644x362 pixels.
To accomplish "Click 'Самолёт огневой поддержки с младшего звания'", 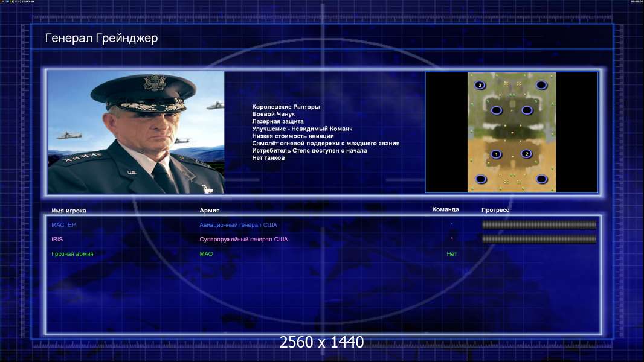I will click(x=326, y=144).
